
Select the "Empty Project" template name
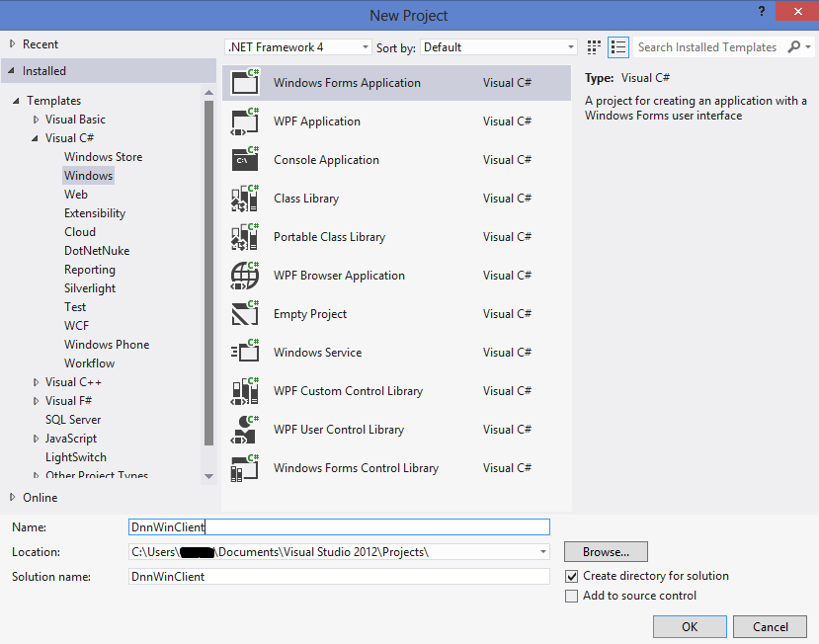310,314
